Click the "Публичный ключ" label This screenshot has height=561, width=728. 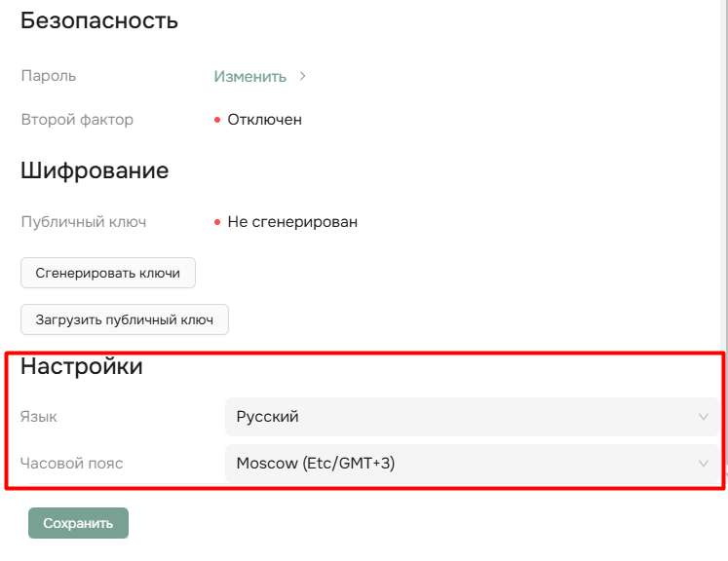pos(83,222)
